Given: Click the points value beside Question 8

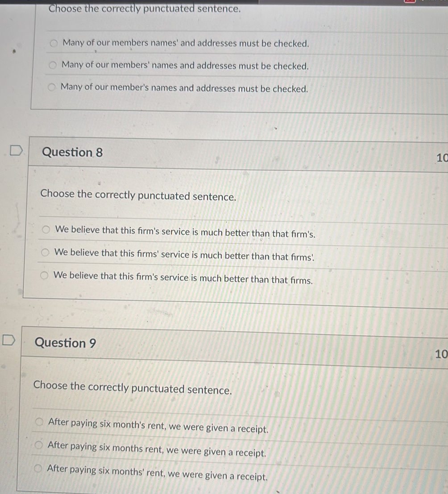Looking at the screenshot, I should pyautogui.click(x=442, y=157).
